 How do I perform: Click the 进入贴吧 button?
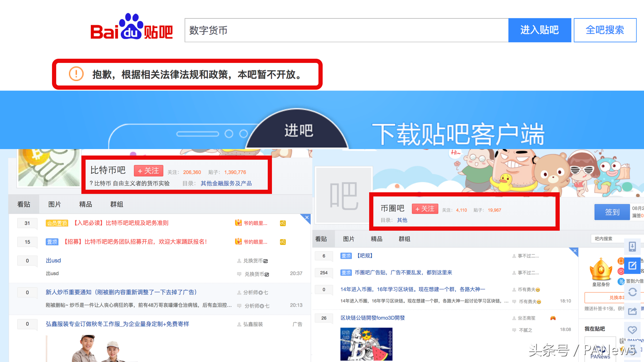pyautogui.click(x=539, y=30)
